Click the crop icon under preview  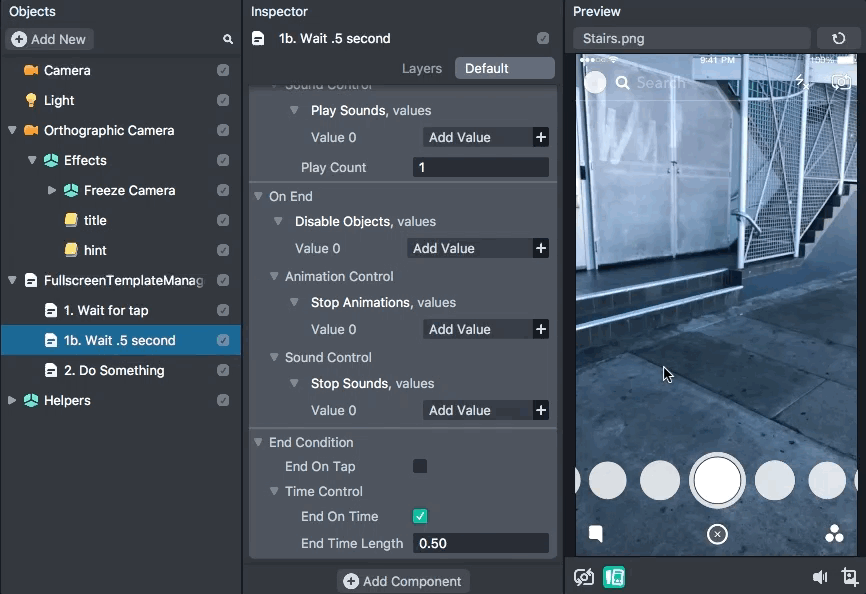coord(849,577)
